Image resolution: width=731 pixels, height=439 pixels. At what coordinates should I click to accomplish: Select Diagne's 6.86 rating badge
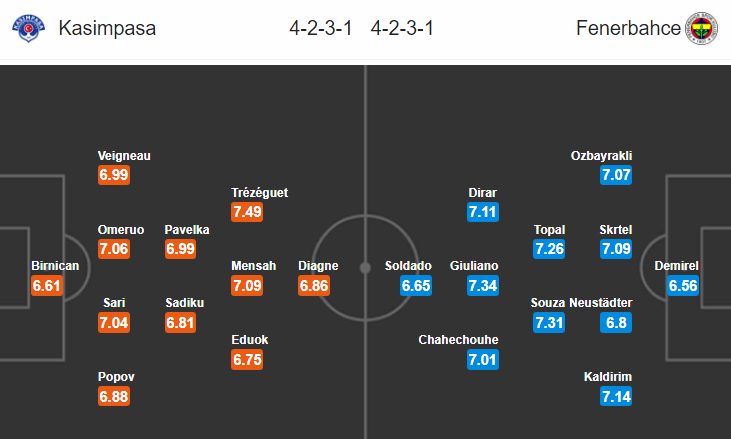point(314,286)
